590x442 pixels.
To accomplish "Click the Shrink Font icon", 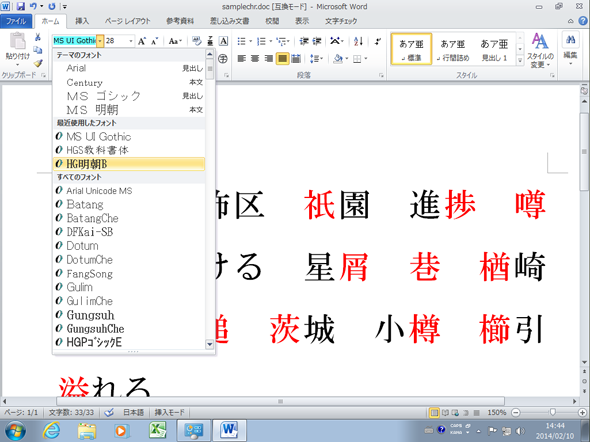I will [155, 41].
